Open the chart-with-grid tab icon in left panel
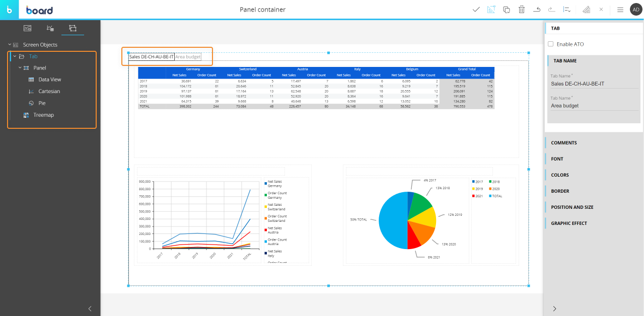The width and height of the screenshot is (644, 316). [x=50, y=28]
